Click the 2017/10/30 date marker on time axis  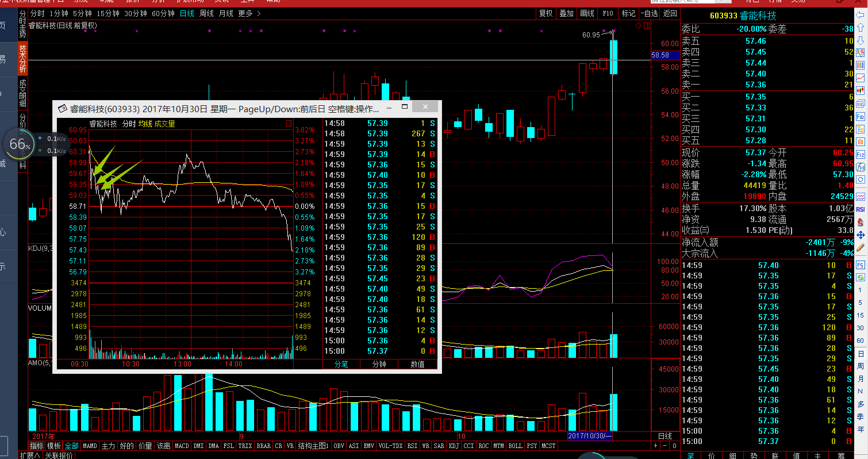click(x=590, y=436)
